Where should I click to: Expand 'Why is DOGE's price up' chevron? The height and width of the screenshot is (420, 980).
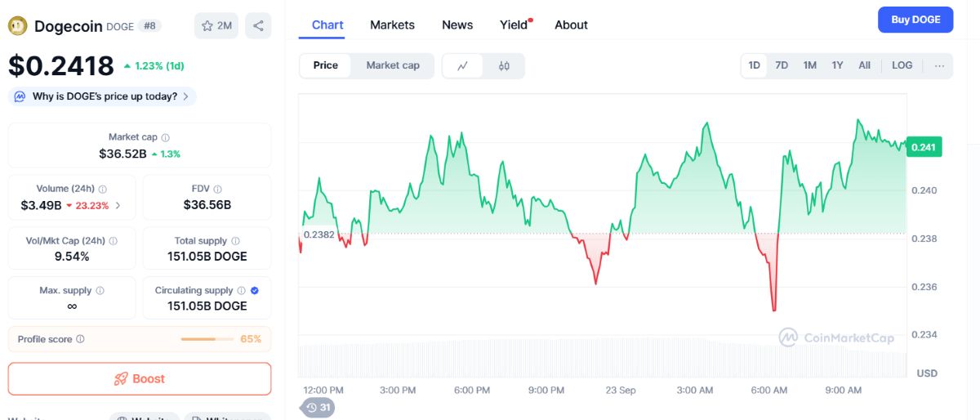(x=185, y=96)
